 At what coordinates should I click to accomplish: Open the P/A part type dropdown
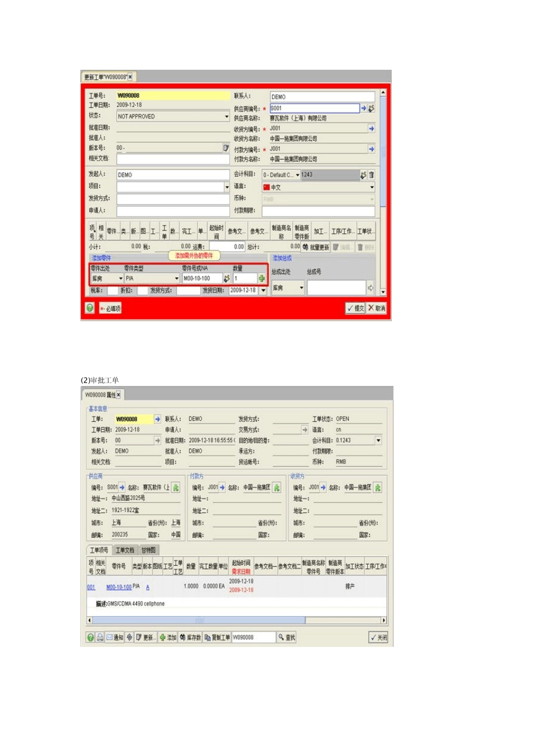177,278
